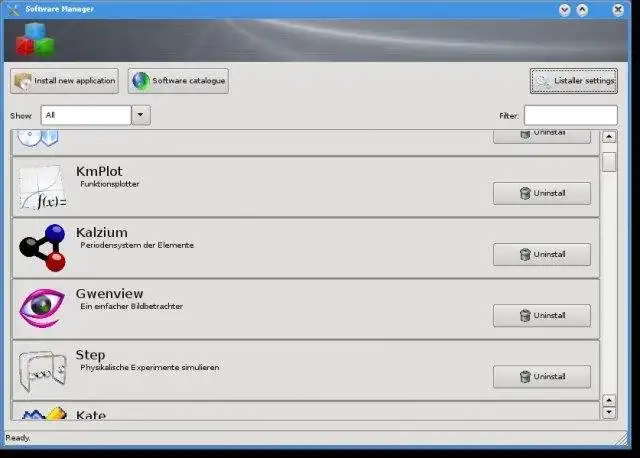Click the Ready status bar text
Image resolution: width=640 pixels, height=458 pixels.
coord(18,438)
